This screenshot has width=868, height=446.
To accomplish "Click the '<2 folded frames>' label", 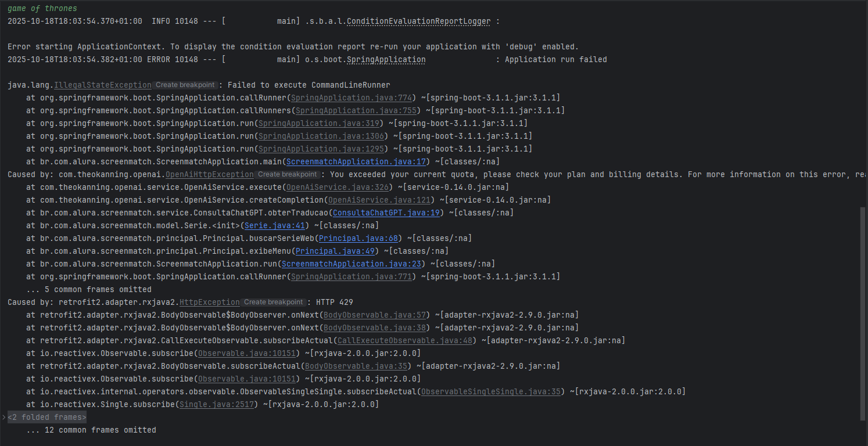I will tap(47, 417).
